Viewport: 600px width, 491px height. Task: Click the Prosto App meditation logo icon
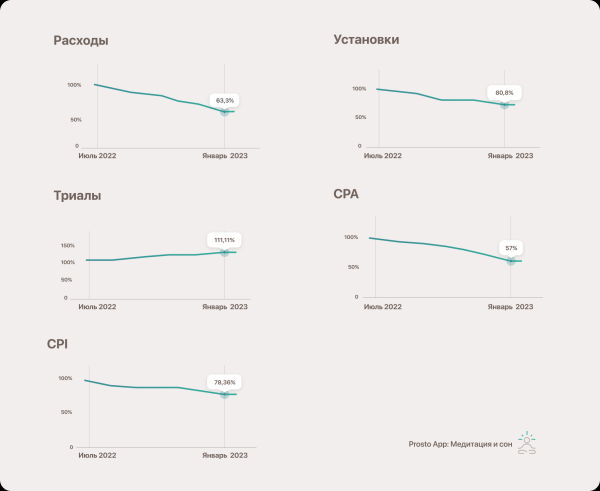pos(527,444)
